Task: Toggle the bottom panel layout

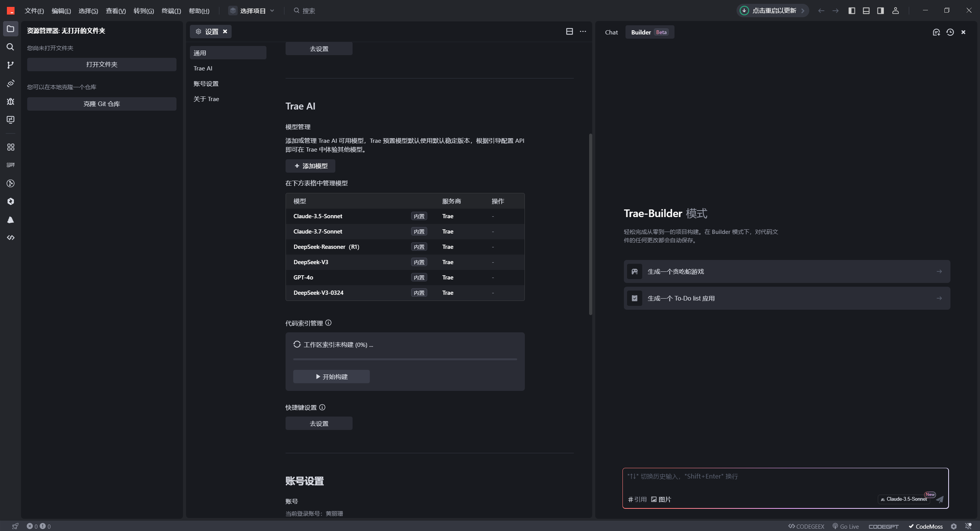Action: pos(866,11)
